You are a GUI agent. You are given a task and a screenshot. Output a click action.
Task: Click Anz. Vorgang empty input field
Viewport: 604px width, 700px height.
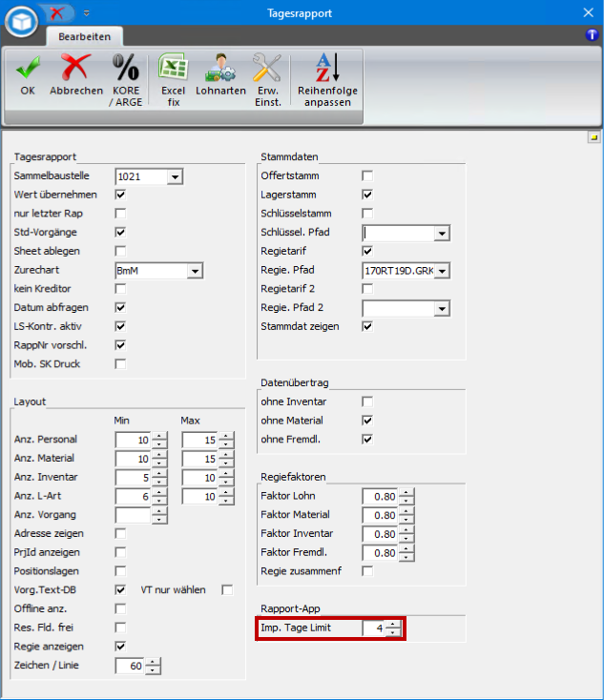pos(134,515)
